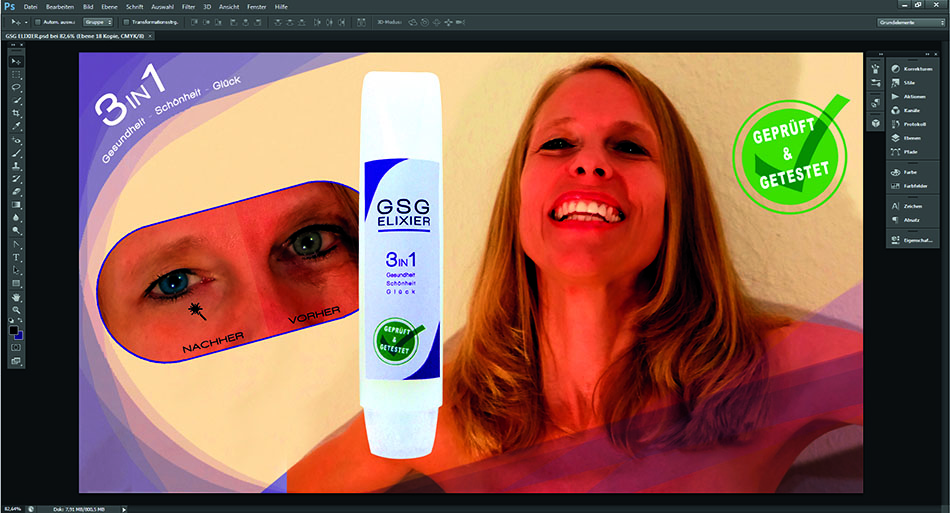Open the tool preset picker arrow

tap(26, 22)
